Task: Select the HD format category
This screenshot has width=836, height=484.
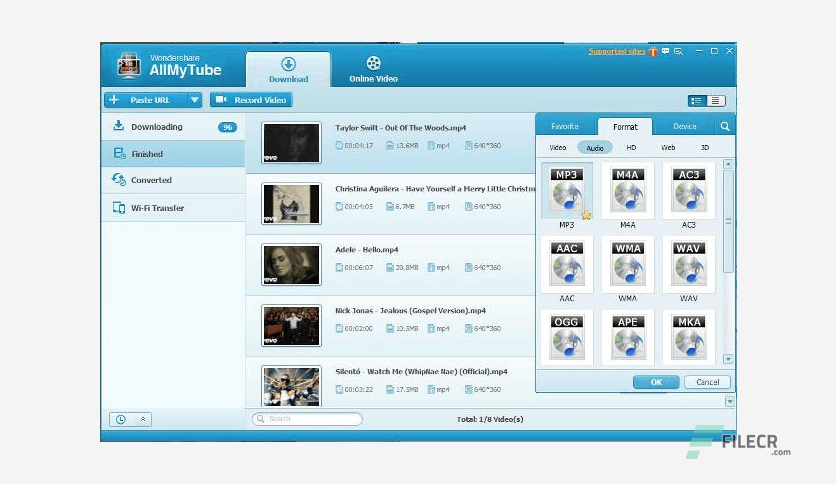Action: (x=631, y=148)
